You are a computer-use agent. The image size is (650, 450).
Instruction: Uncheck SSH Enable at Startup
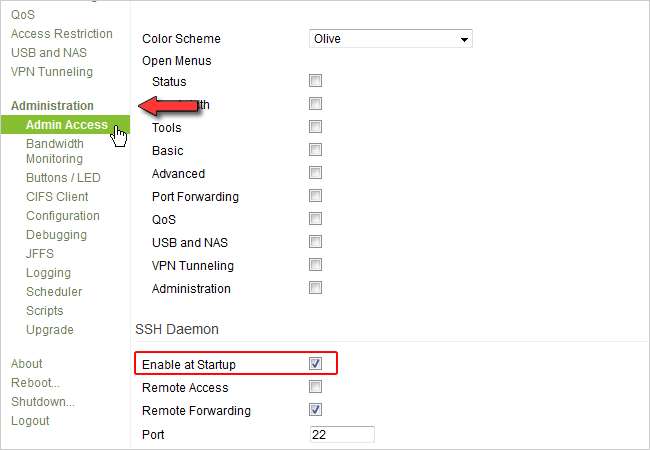coord(316,364)
